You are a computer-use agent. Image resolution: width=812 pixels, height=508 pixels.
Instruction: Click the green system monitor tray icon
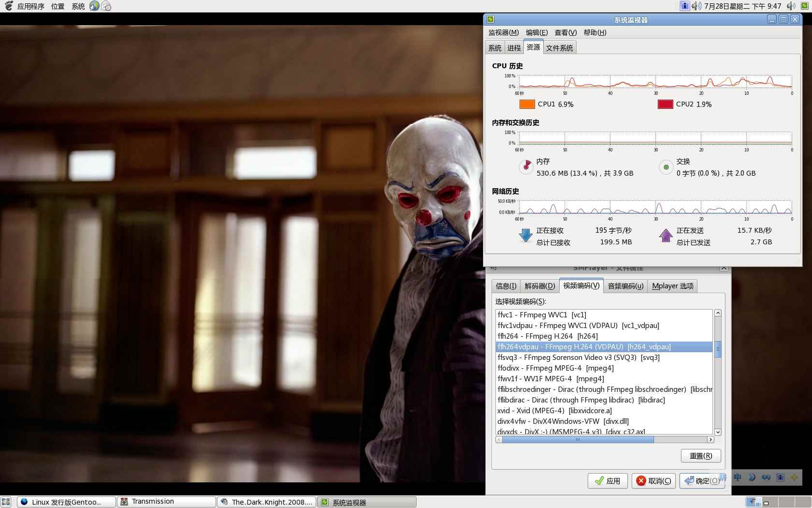(x=804, y=6)
